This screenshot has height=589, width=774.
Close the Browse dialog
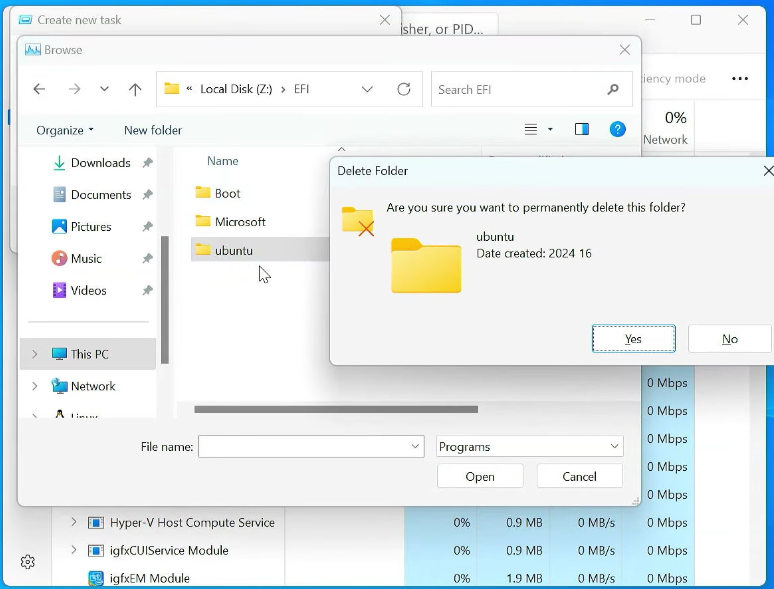(x=624, y=50)
